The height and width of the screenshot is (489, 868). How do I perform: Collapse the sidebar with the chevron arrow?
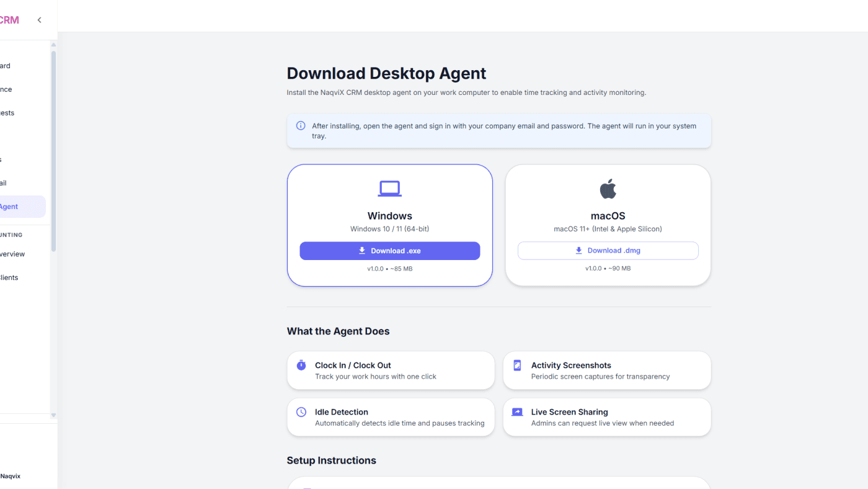click(40, 20)
